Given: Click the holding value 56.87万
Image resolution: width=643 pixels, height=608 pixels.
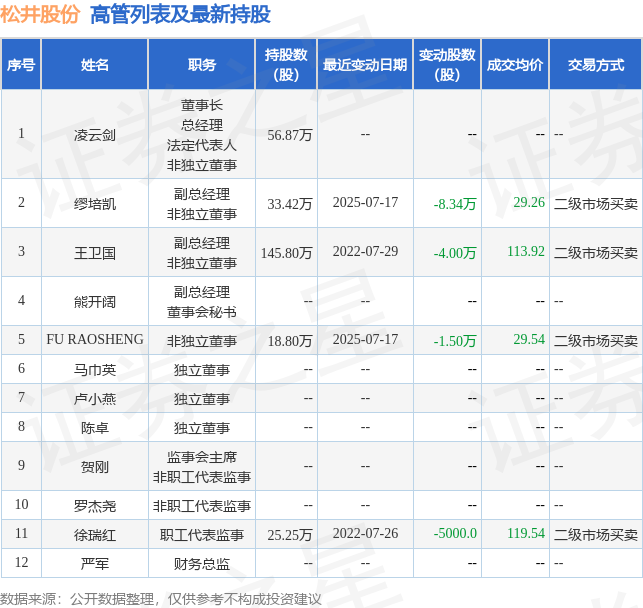Looking at the screenshot, I should click(x=290, y=135).
